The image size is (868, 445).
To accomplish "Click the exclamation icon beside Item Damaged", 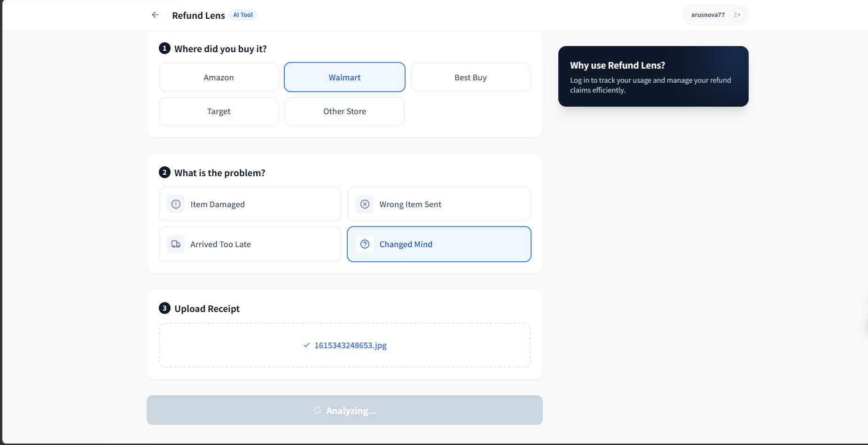I will [176, 204].
